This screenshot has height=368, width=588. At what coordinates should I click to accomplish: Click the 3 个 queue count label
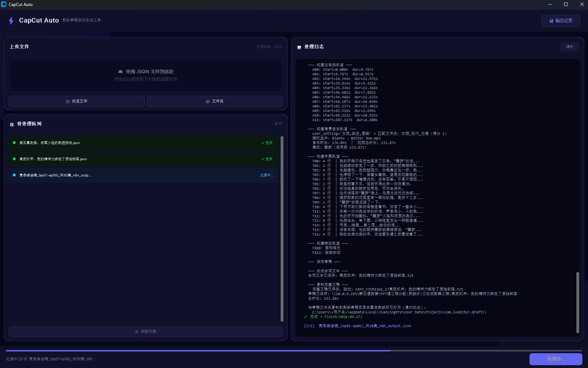pyautogui.click(x=278, y=124)
